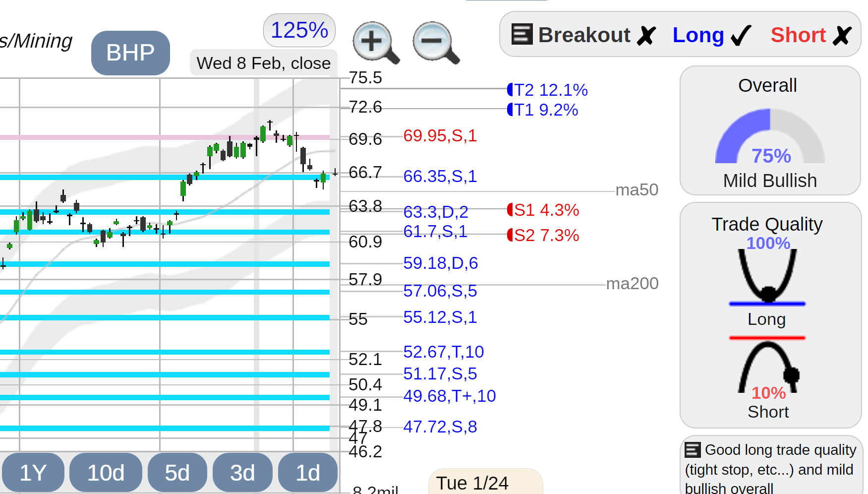The image size is (868, 494).
Task: Switch chart to 1Y timeframe
Action: pos(33,472)
